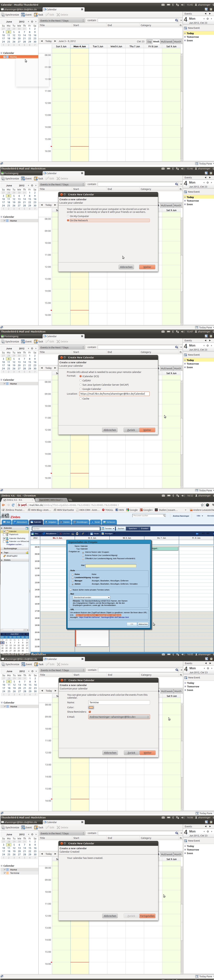Click new-calendar icon beside Zimbra Kalender sidebar header
The width and height of the screenshot is (214, 980).
coord(27,528)
